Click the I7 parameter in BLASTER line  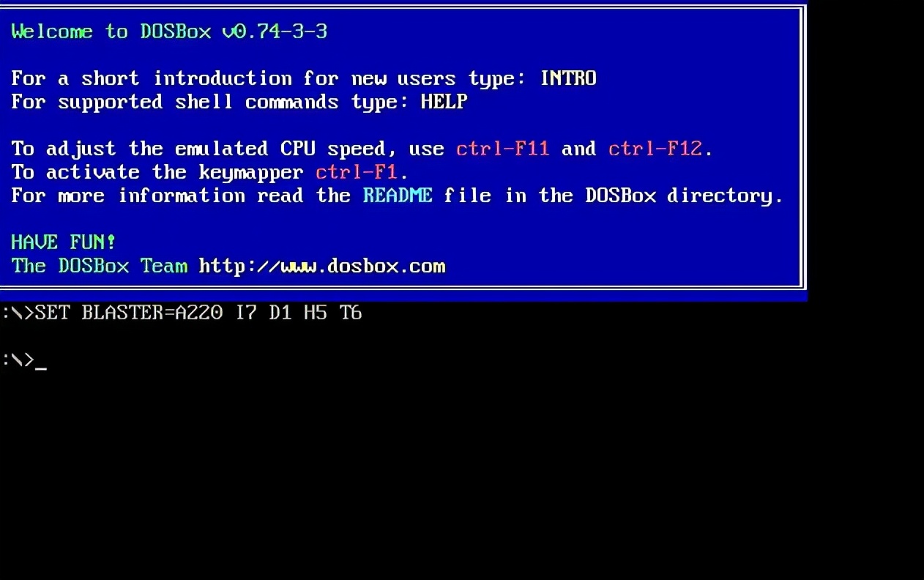click(x=245, y=313)
